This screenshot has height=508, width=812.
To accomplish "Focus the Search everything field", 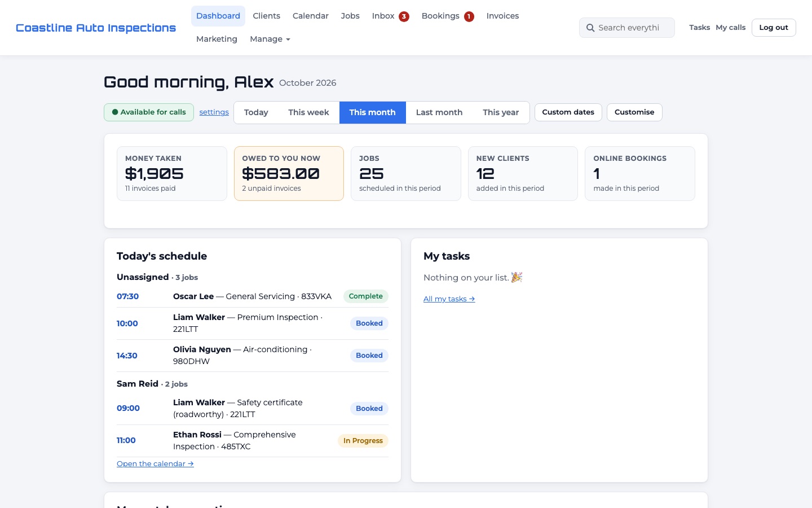I will tap(627, 28).
